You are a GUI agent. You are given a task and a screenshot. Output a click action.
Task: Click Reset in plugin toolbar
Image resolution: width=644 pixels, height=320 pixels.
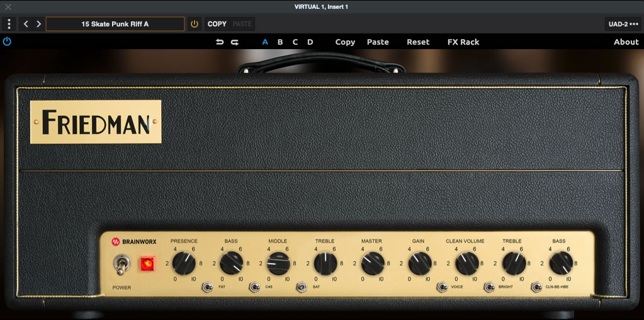coord(418,42)
